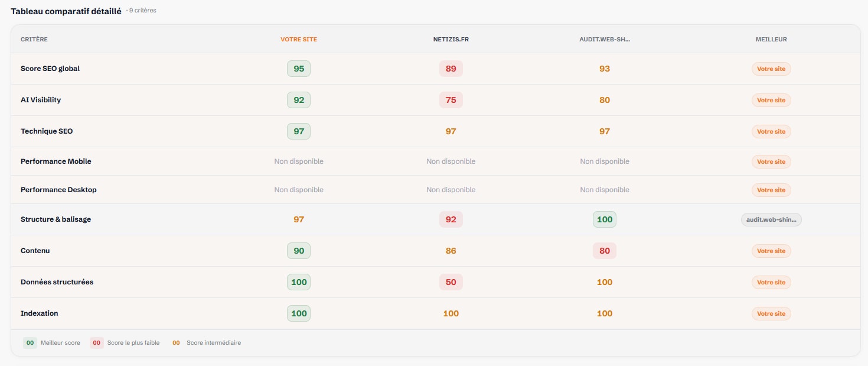Click the orange '00' legend swatch

coord(176,342)
